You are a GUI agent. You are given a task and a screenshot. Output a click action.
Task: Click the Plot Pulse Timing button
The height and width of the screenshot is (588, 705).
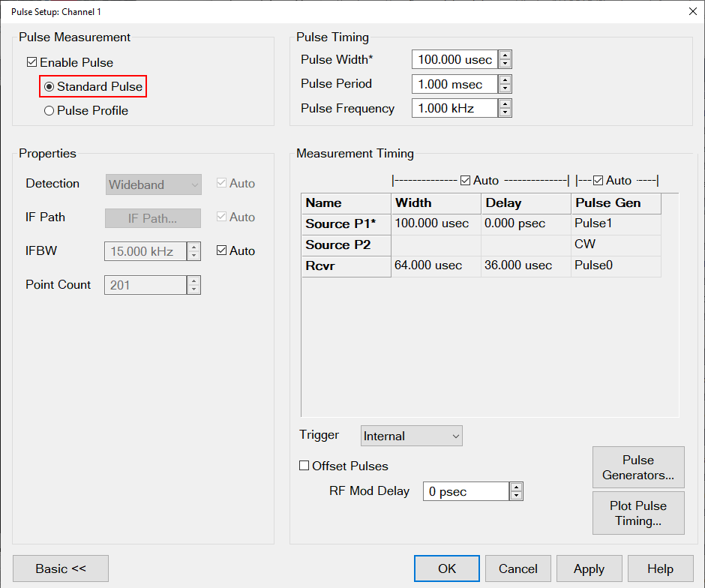pos(638,513)
